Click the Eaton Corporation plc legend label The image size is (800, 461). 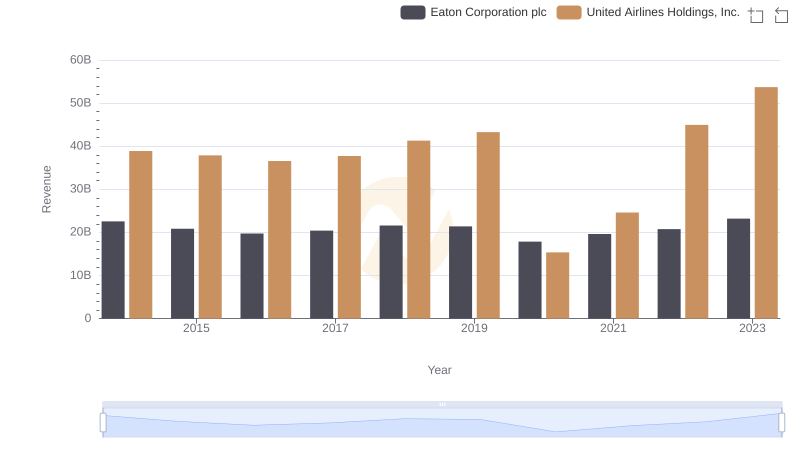click(x=488, y=12)
